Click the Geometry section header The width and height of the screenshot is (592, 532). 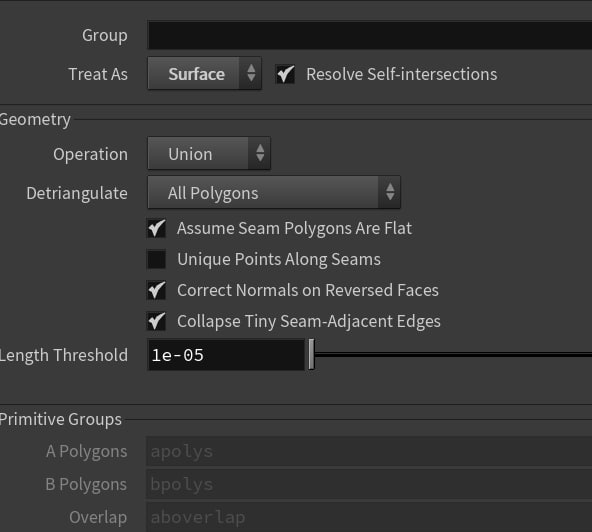[35, 120]
